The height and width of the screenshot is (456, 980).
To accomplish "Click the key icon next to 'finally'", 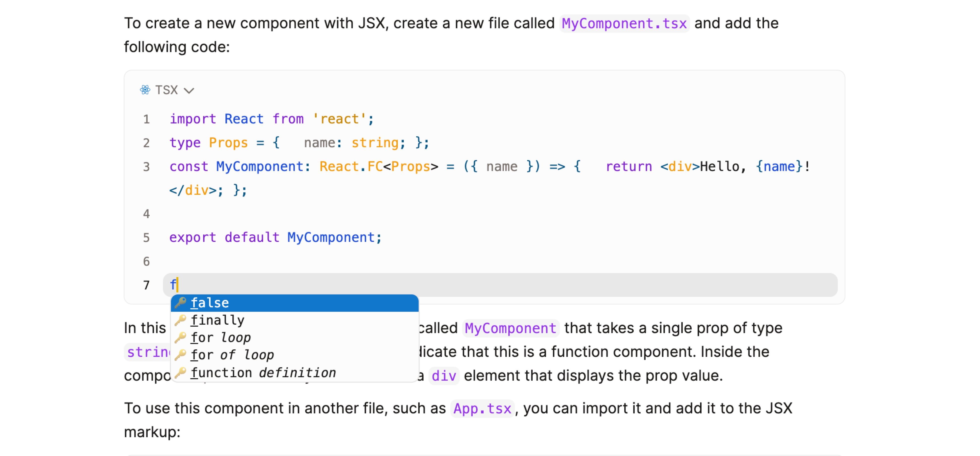I will coord(180,320).
